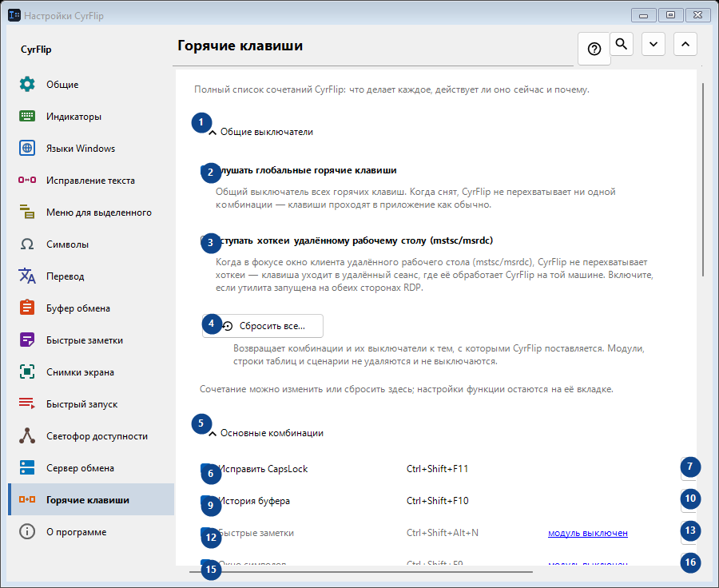Follow the модуль выключен link for Быстрые заметки

(x=588, y=533)
